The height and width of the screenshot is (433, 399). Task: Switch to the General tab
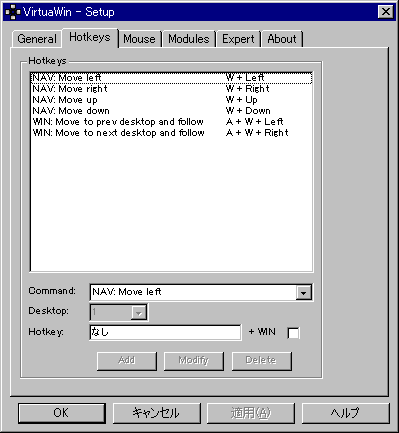click(x=37, y=39)
